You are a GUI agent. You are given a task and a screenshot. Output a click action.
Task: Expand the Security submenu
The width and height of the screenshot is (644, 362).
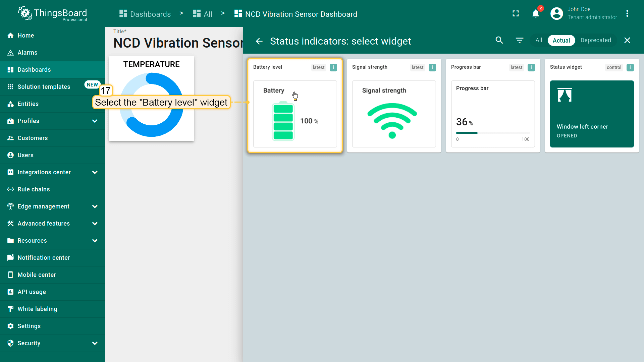tap(95, 343)
